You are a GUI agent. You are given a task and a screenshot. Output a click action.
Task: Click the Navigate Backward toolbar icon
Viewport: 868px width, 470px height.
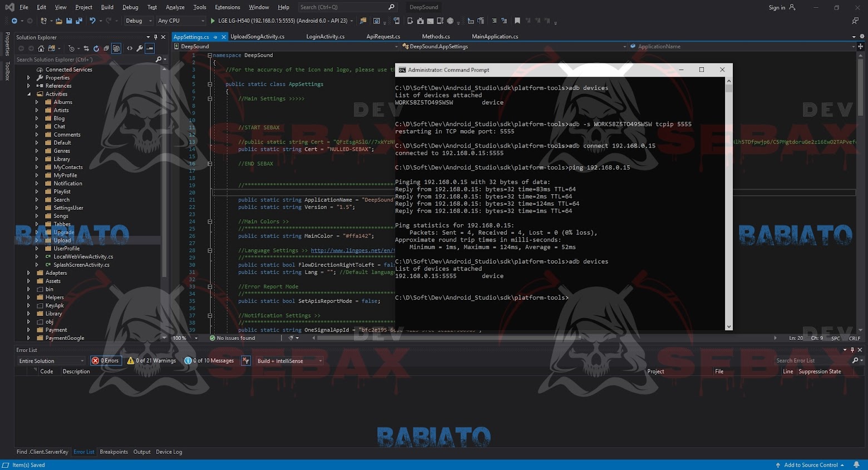[14, 21]
